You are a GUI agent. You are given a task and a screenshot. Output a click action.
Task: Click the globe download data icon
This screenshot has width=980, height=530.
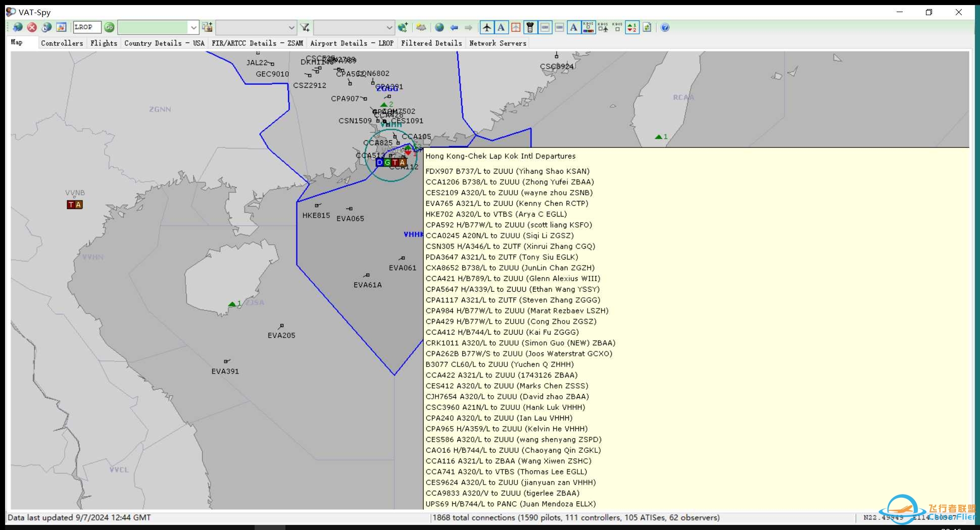point(18,27)
